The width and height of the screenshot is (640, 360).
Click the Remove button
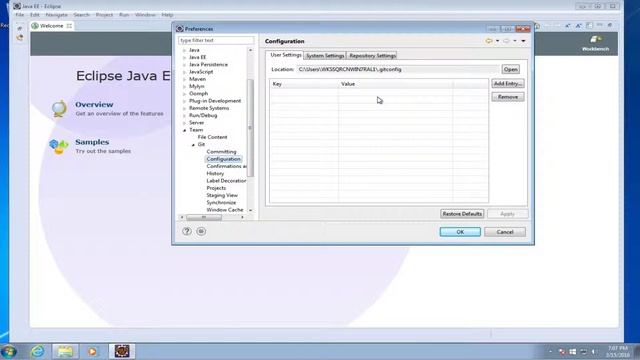pos(508,97)
